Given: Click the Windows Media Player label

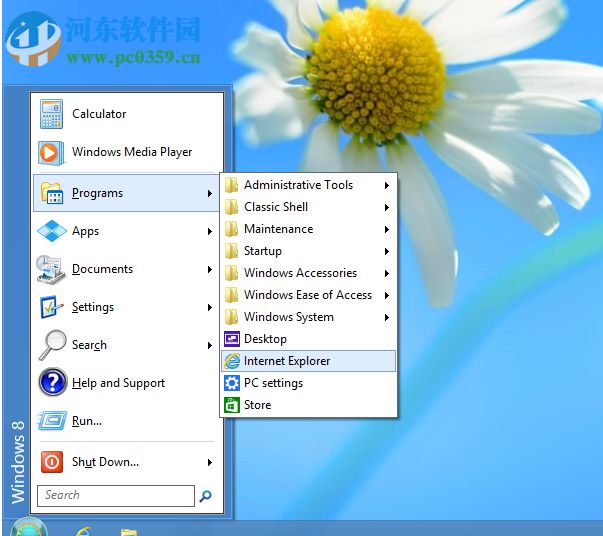Looking at the screenshot, I should click(132, 152).
